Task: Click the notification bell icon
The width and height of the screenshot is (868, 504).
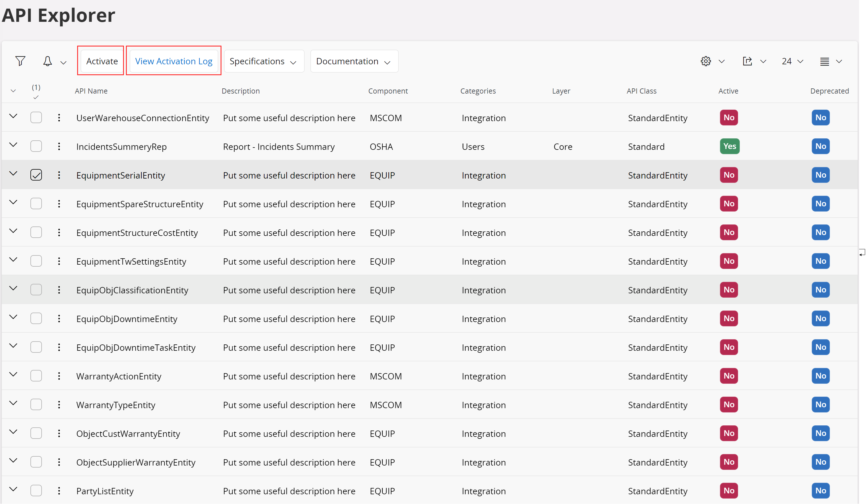Action: pyautogui.click(x=48, y=61)
